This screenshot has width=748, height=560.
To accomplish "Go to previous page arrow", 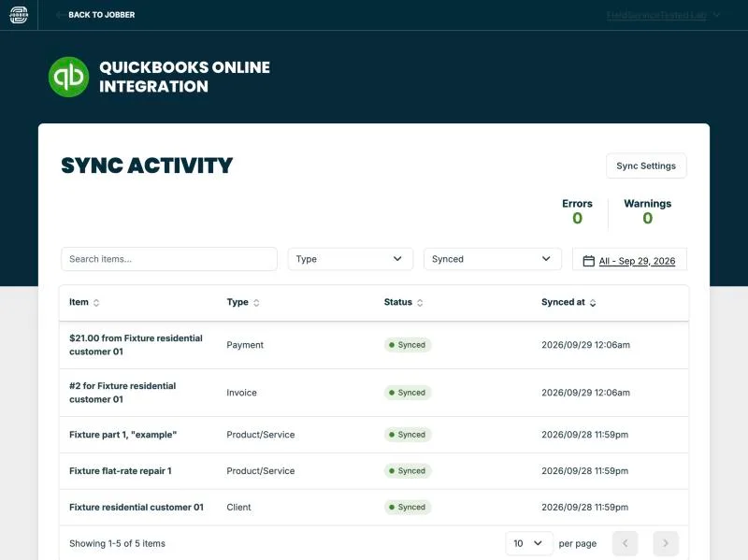I will point(625,543).
